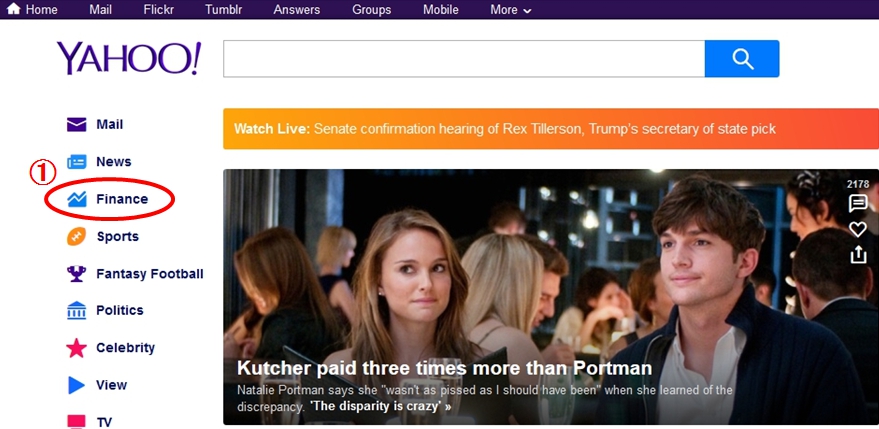Click the Celebrity star icon
The height and width of the screenshot is (429, 879).
coord(76,348)
